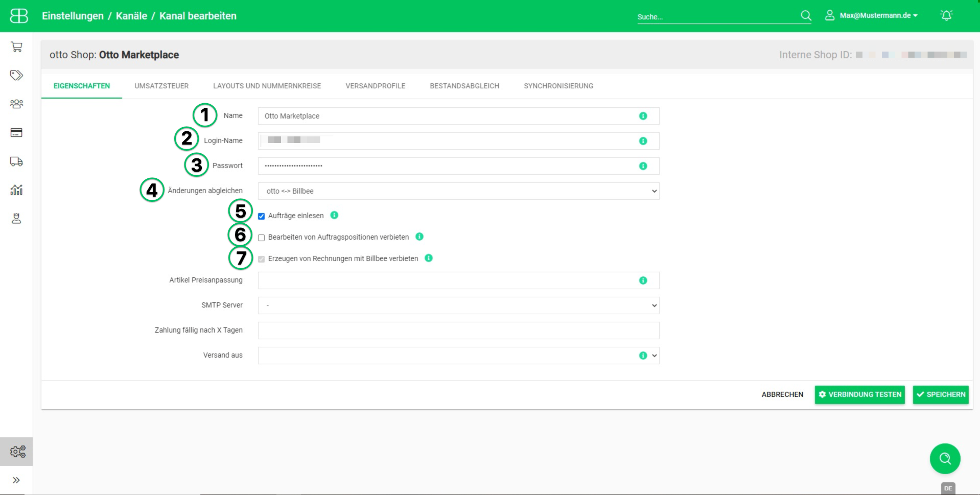Open the Versand aus dropdown
The image size is (980, 495).
click(x=458, y=356)
